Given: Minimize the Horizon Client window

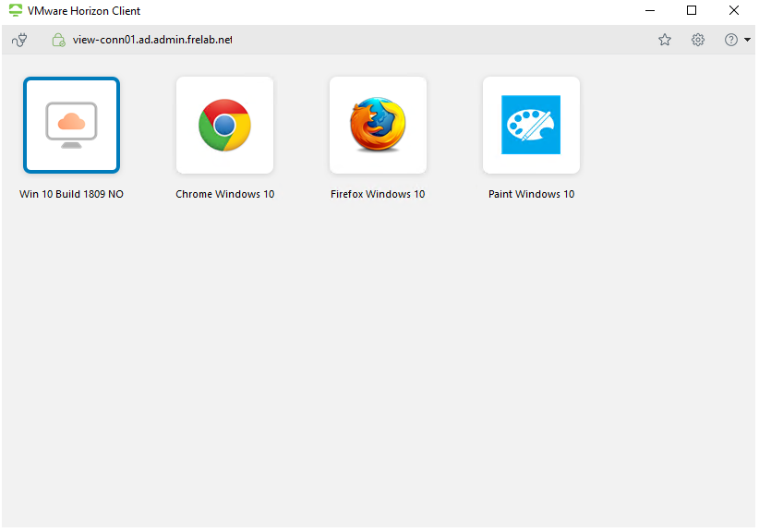Looking at the screenshot, I should [x=649, y=11].
